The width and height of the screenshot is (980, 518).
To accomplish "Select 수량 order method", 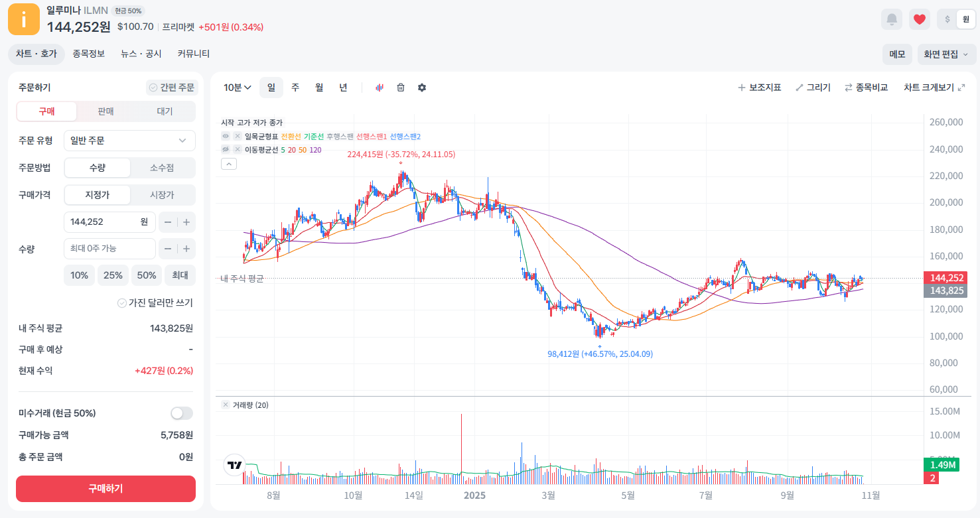I will [98, 168].
